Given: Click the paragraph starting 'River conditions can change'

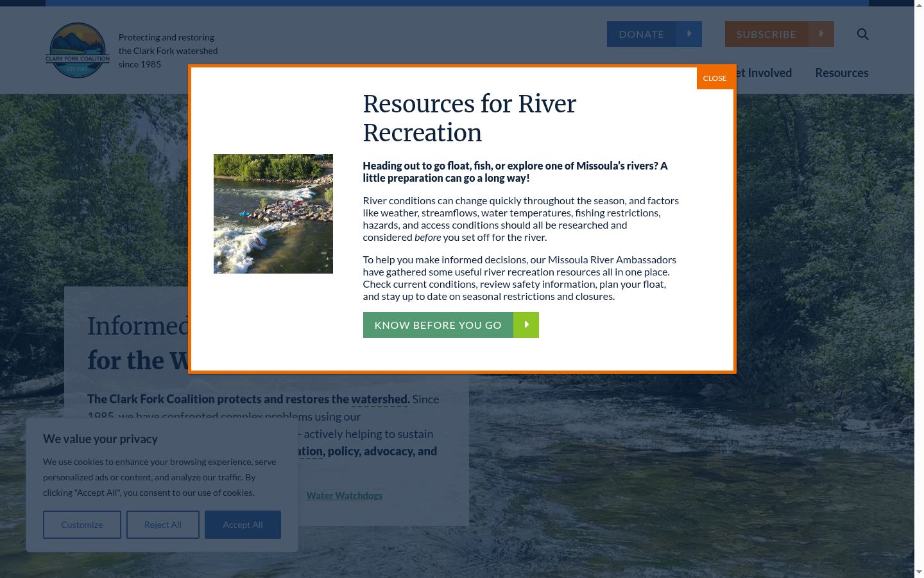Looking at the screenshot, I should (521, 219).
